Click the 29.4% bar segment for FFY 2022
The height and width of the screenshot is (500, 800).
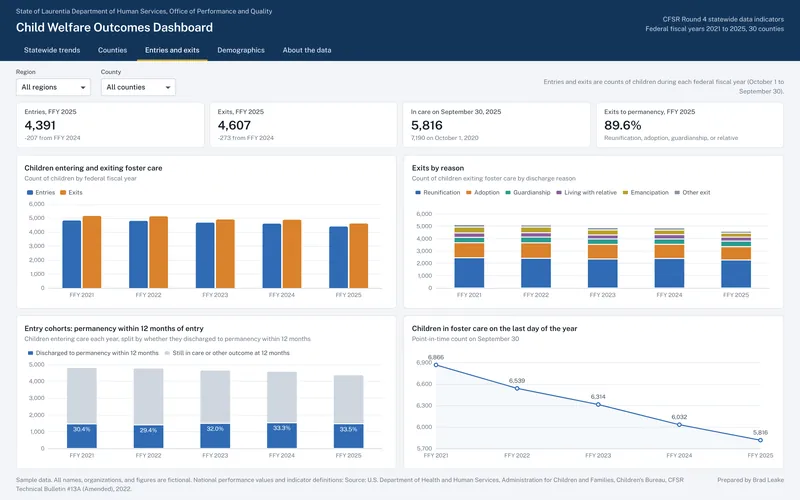(x=148, y=437)
